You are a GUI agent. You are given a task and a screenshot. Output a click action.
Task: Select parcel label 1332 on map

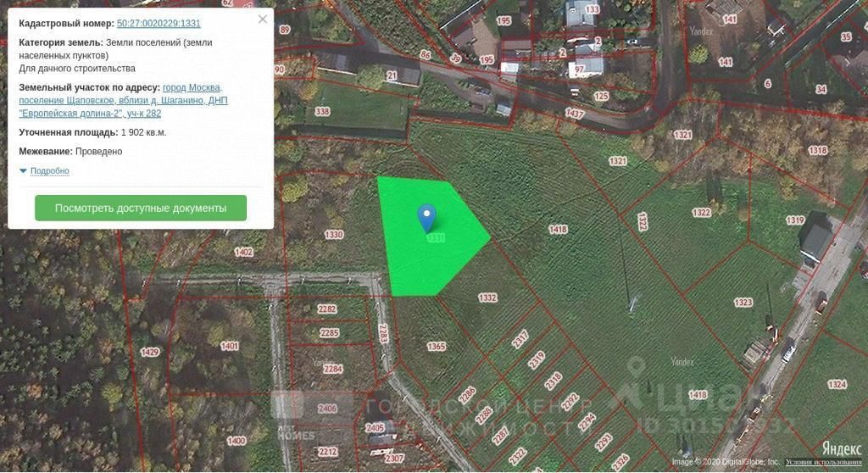pyautogui.click(x=487, y=298)
